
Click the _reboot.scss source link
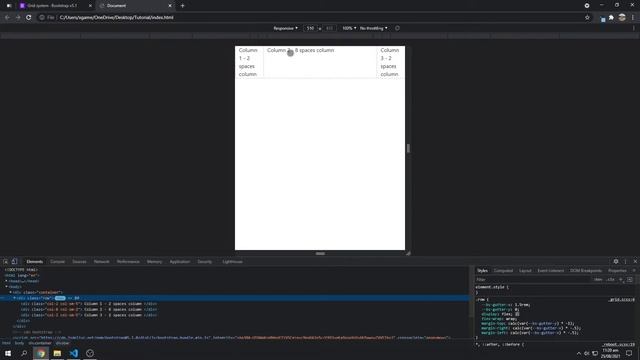[x=618, y=344]
